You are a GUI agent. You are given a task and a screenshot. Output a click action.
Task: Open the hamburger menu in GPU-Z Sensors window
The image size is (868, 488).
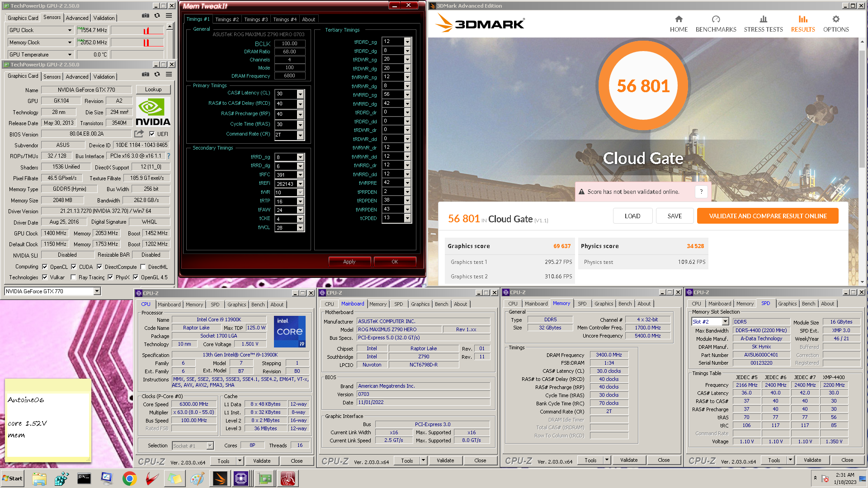tap(169, 16)
